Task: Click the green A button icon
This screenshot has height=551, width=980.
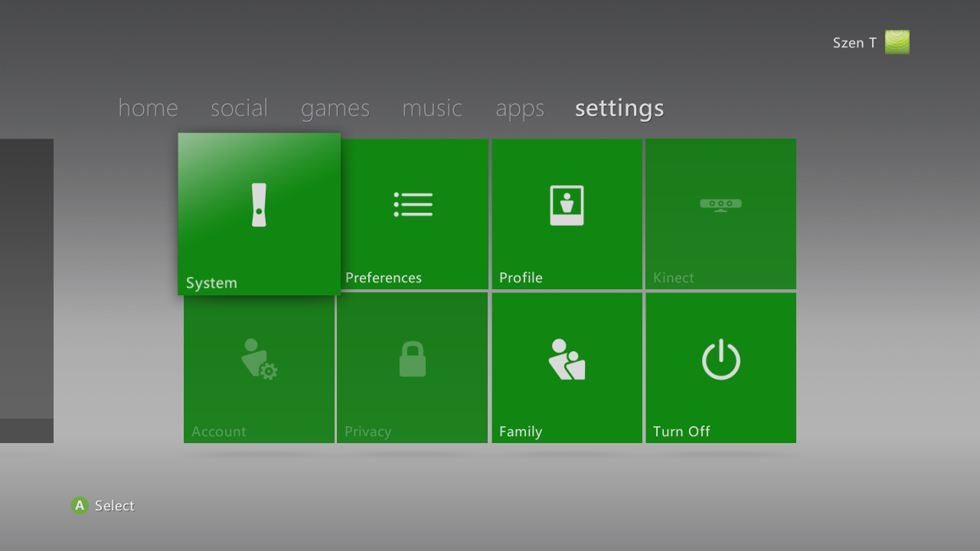Action: [80, 505]
